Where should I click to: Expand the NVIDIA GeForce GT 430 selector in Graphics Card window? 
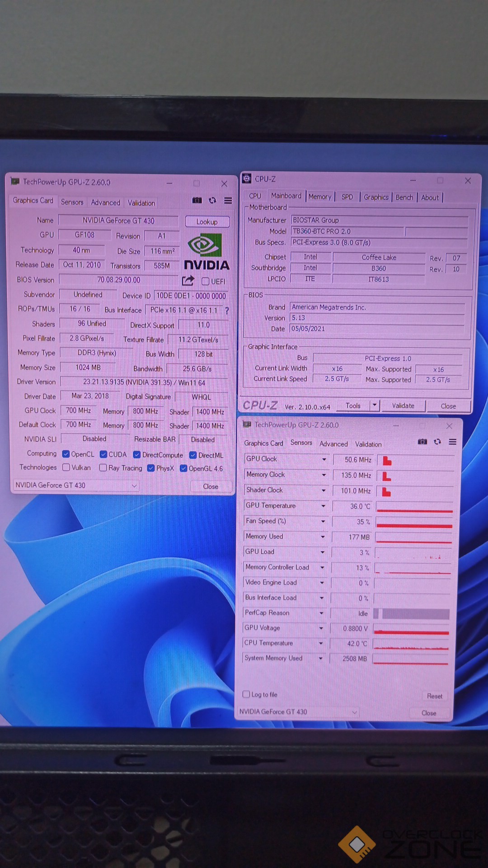(134, 486)
